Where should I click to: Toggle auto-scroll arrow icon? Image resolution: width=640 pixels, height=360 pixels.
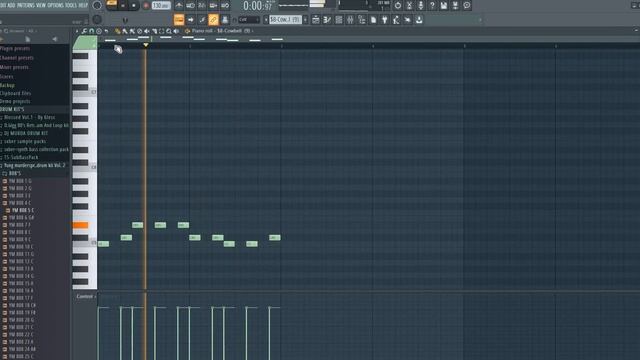tap(191, 20)
